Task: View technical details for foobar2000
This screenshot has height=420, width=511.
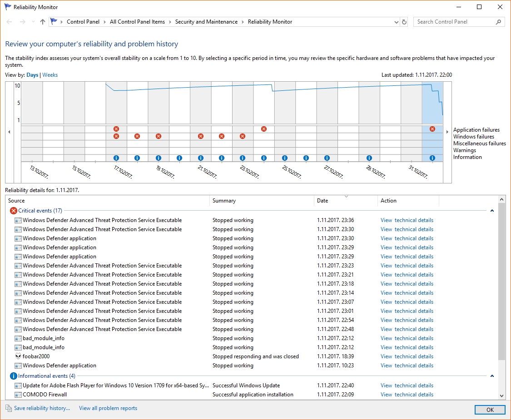Action: pyautogui.click(x=407, y=356)
